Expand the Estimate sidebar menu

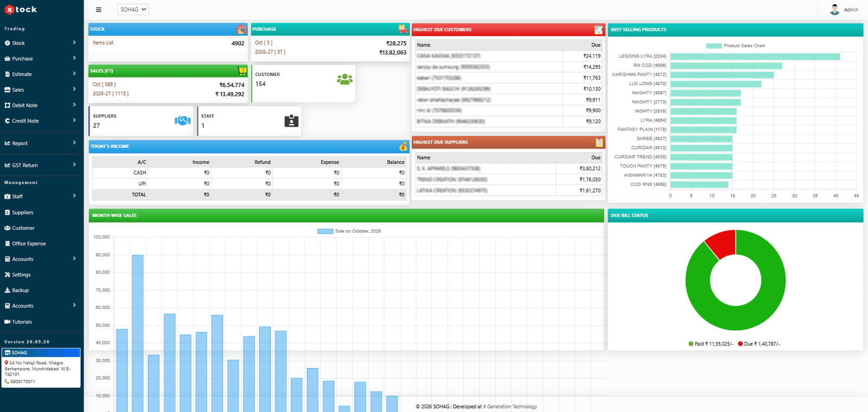coord(42,74)
